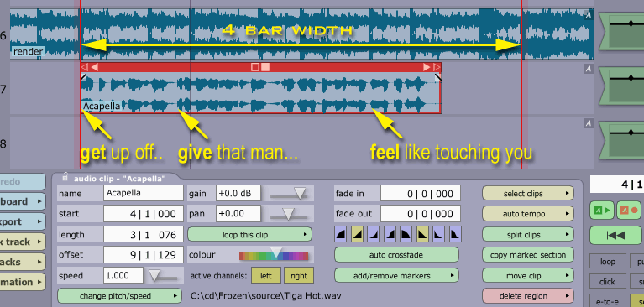The height and width of the screenshot is (307, 644).
Task: Toggle the right active channel
Action: pyautogui.click(x=299, y=276)
